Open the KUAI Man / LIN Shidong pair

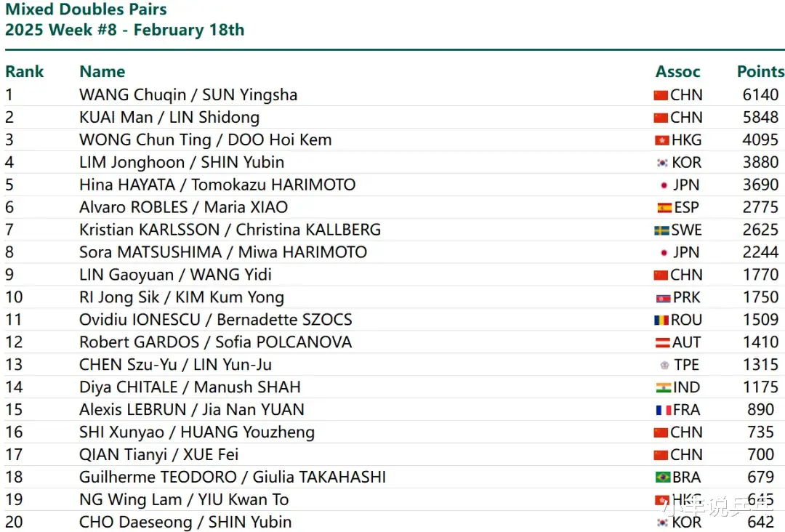click(x=169, y=118)
